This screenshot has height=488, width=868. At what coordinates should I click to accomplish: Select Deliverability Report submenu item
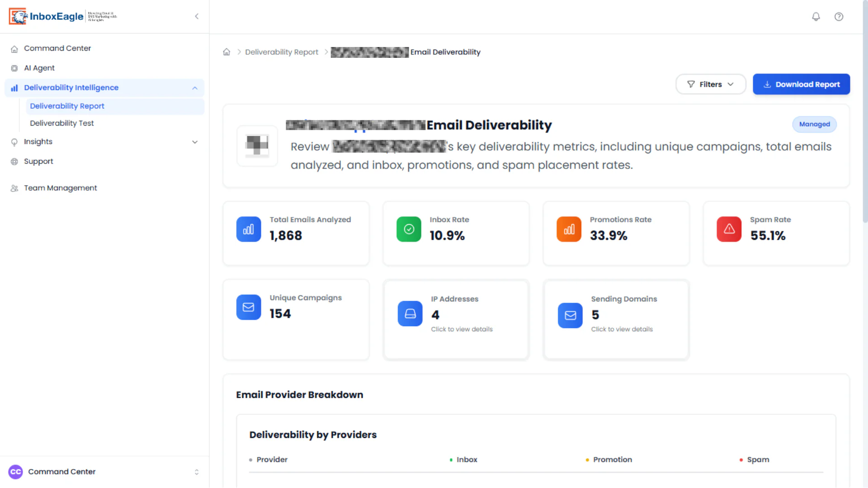point(115,106)
